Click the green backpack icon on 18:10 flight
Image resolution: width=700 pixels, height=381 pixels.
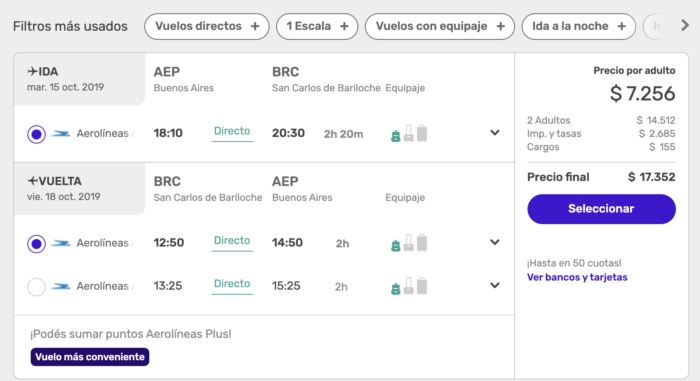[395, 136]
